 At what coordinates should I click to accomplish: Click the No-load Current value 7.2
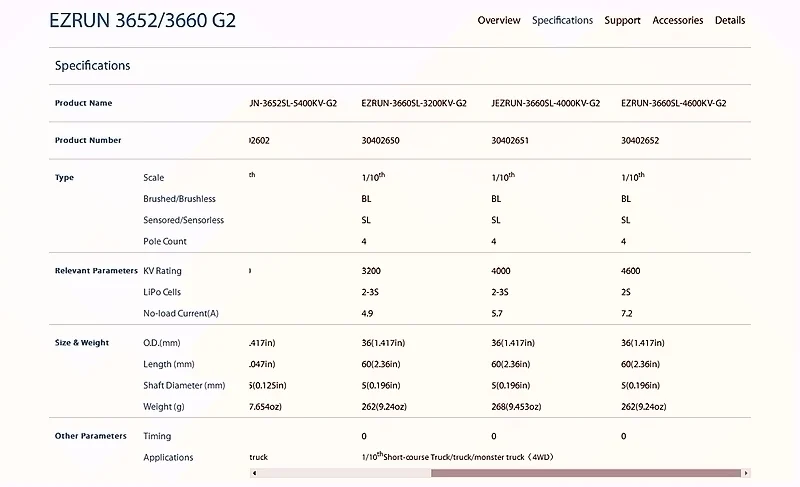click(x=627, y=314)
